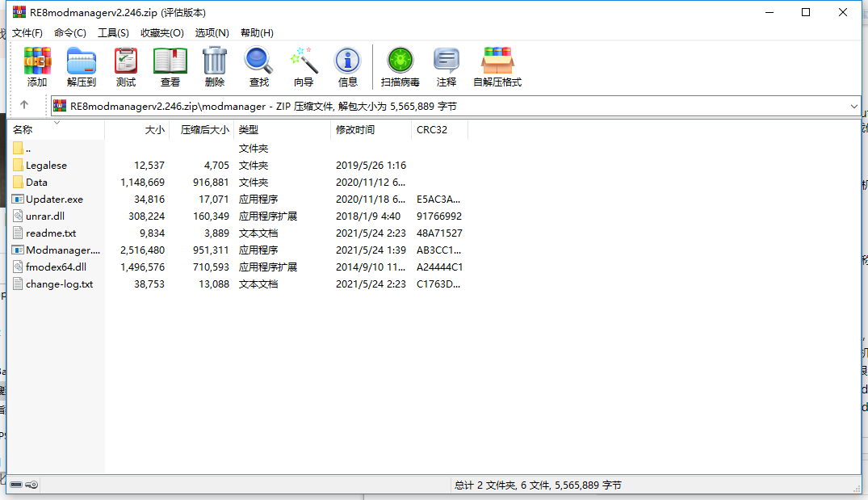Select the Modmanager exe file icon
868x500 pixels.
18,250
